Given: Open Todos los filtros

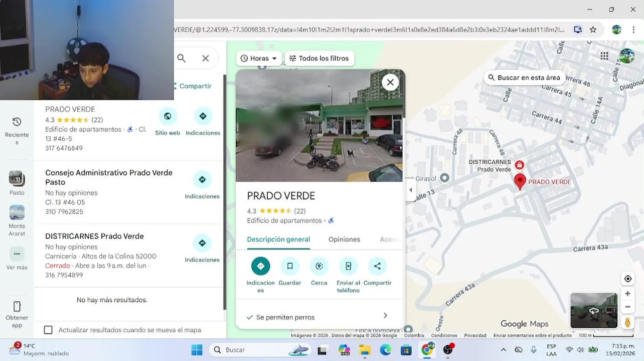Looking at the screenshot, I should 319,58.
